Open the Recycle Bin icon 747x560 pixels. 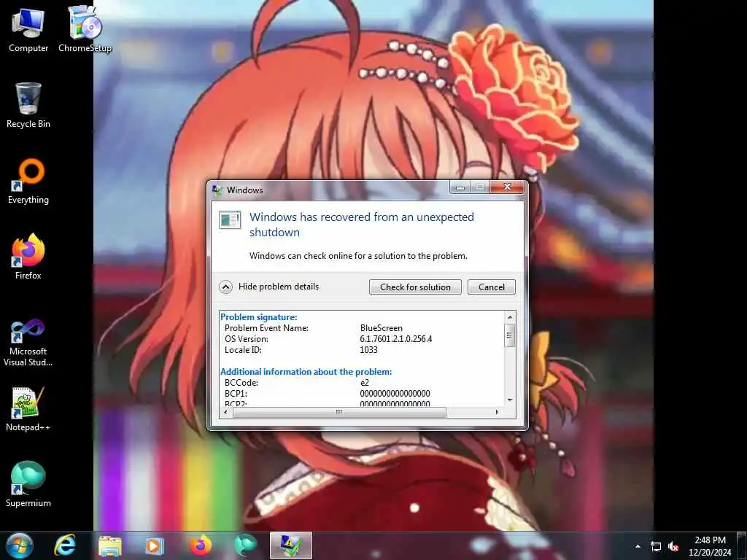coord(28,105)
